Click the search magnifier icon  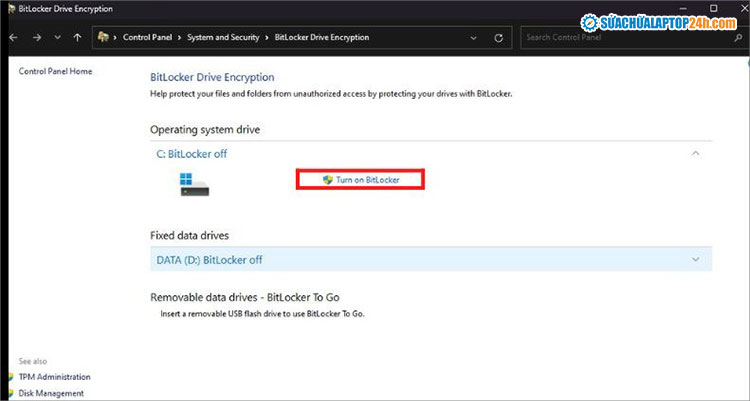738,38
